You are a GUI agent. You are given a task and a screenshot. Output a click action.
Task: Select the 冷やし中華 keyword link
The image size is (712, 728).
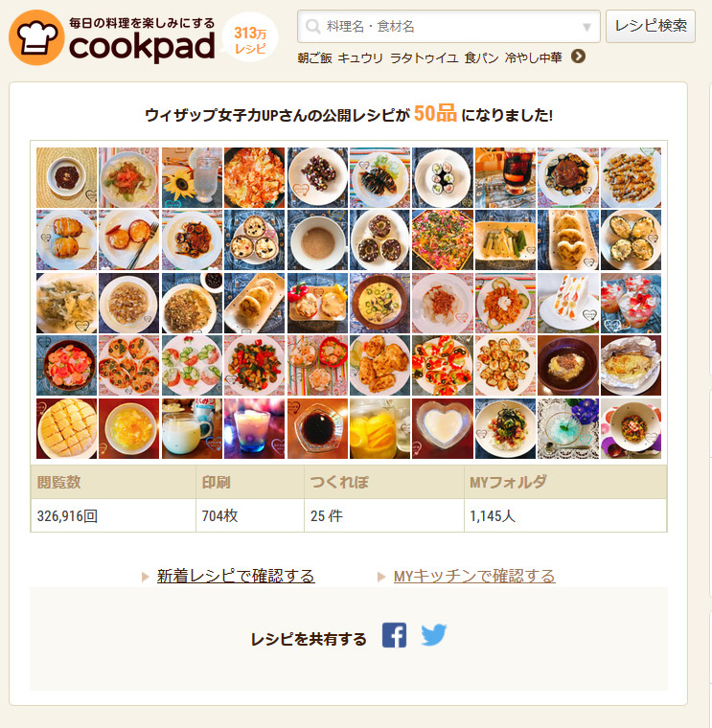coord(533,58)
